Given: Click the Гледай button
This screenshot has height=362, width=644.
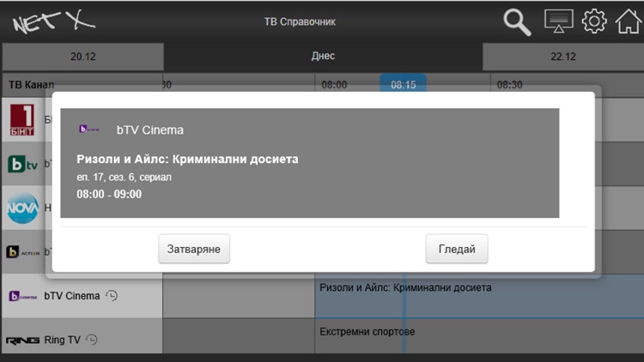Looking at the screenshot, I should tap(457, 249).
